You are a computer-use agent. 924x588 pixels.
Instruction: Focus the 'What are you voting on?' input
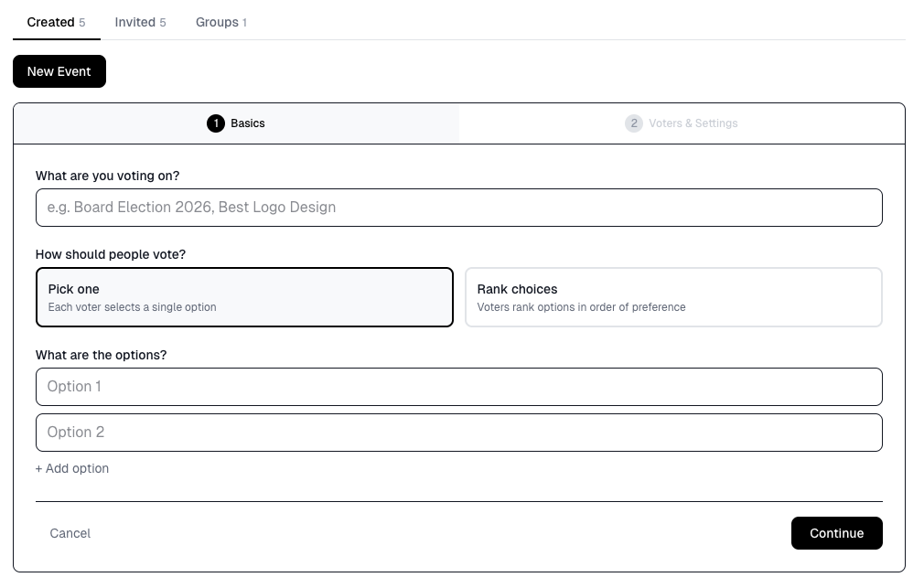coord(458,208)
